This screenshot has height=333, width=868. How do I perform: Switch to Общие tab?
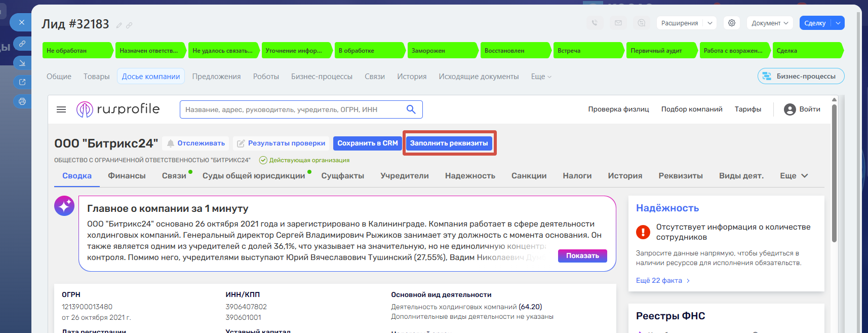click(59, 77)
